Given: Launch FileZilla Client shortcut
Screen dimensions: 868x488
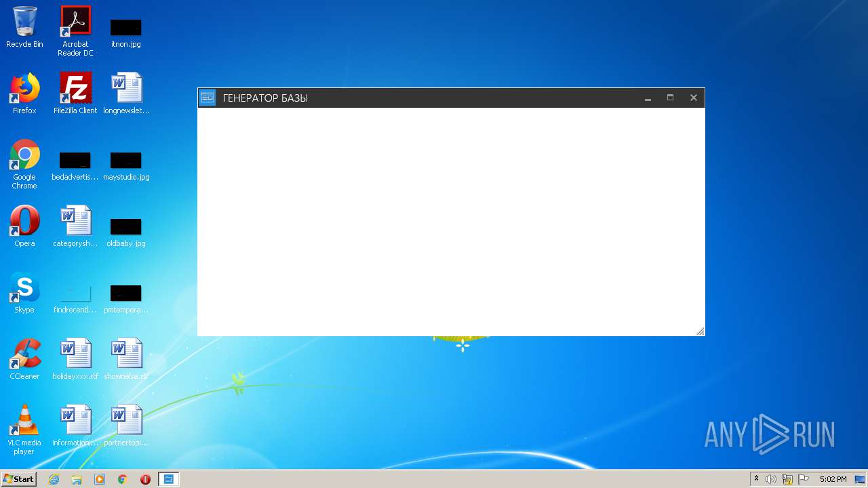Looking at the screenshot, I should (75, 94).
